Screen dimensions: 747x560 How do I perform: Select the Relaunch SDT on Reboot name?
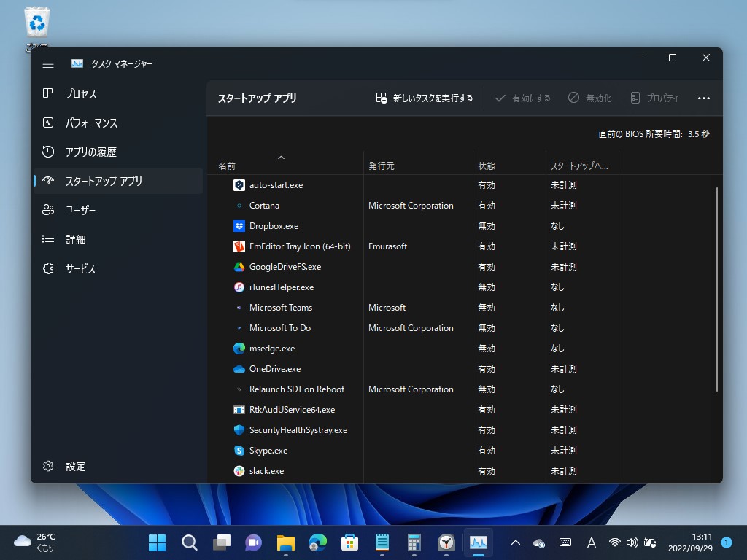tap(297, 389)
